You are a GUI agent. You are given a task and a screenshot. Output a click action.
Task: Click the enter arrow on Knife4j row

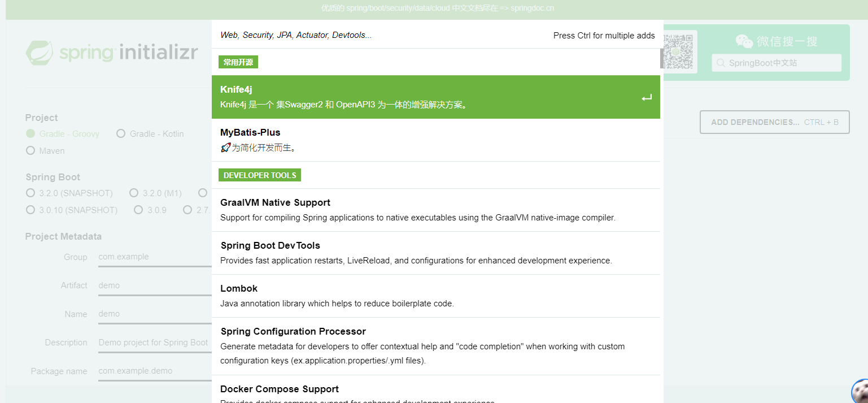pyautogui.click(x=647, y=98)
